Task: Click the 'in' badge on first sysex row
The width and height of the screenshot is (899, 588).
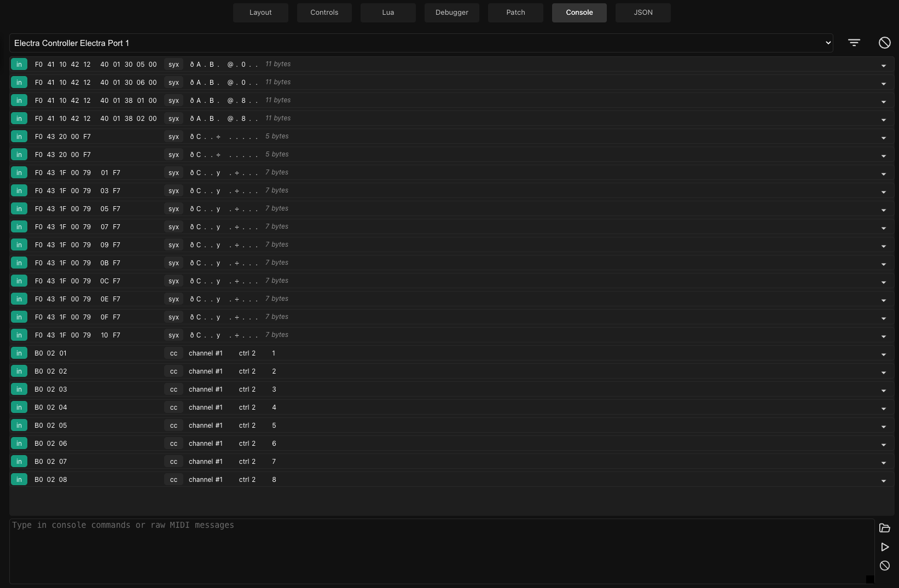Action: [x=19, y=65]
